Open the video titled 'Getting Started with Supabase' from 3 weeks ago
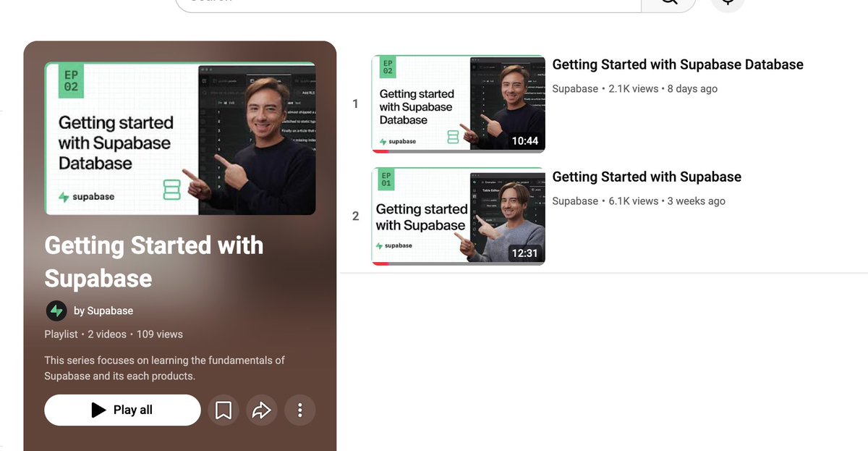This screenshot has height=451, width=868. coord(647,177)
